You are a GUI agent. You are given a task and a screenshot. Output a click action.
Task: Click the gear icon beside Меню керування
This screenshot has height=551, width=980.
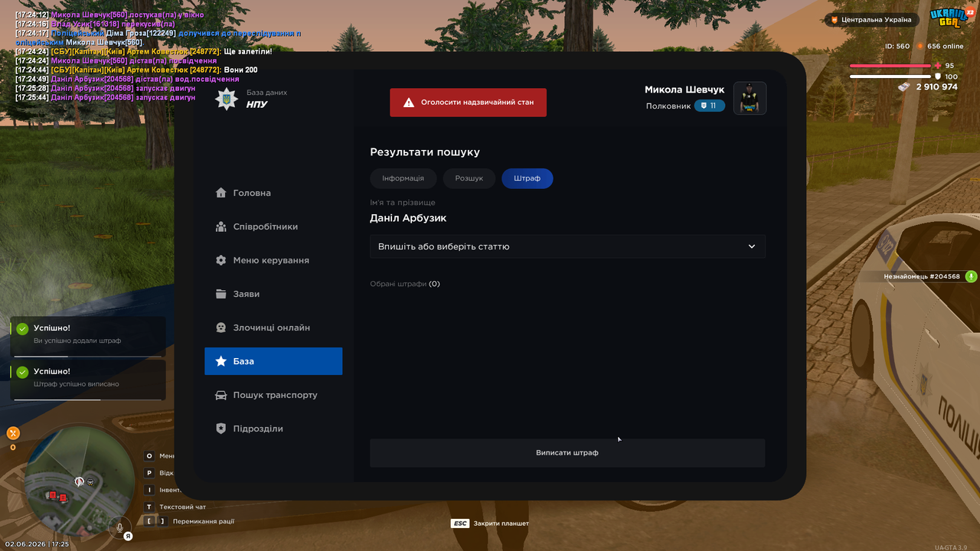coord(221,260)
